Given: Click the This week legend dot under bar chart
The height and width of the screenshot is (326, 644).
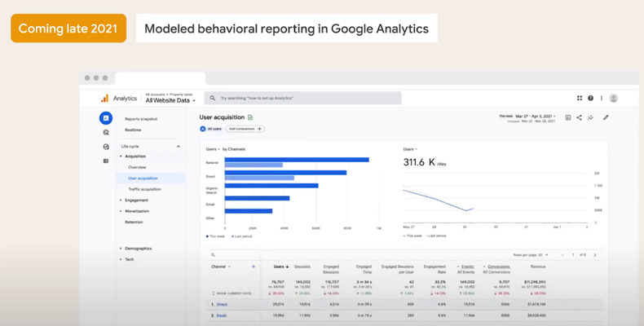Looking at the screenshot, I should (207, 236).
